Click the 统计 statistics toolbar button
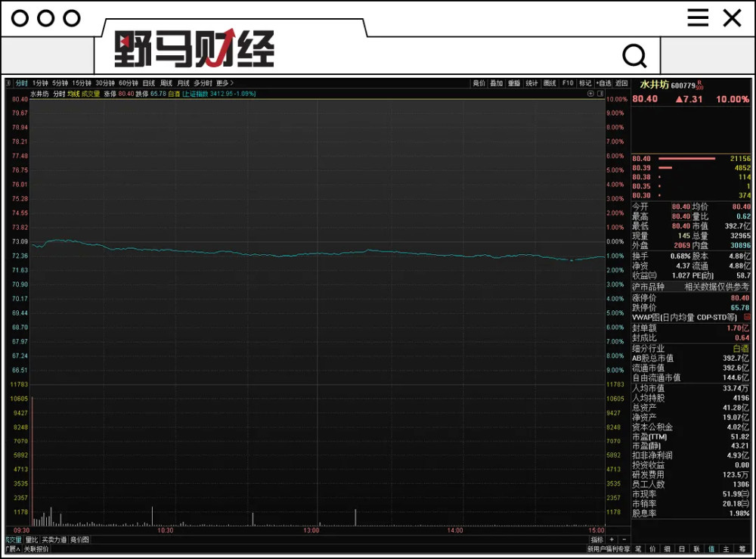The image size is (756, 559). coord(531,83)
